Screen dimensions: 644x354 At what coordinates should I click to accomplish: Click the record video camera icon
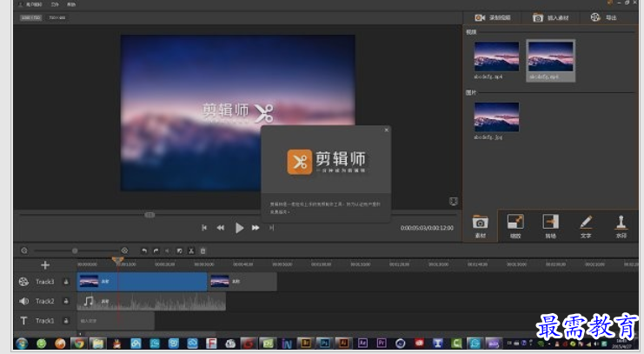480,17
